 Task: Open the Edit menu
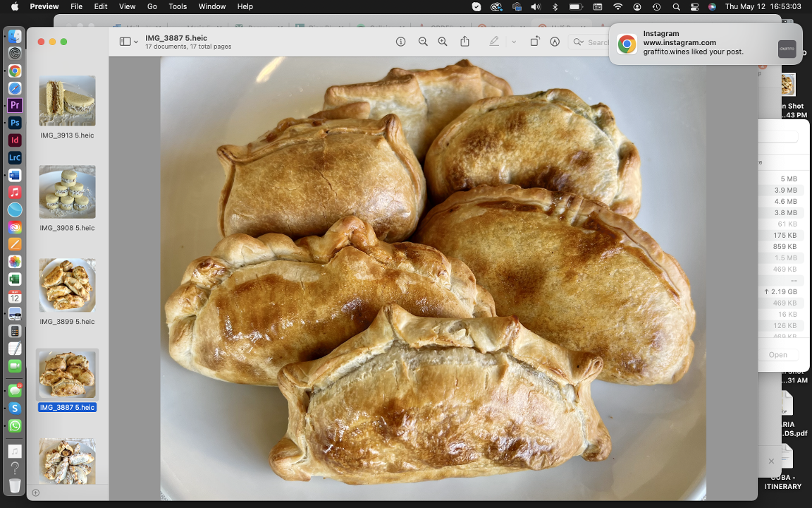click(x=101, y=6)
